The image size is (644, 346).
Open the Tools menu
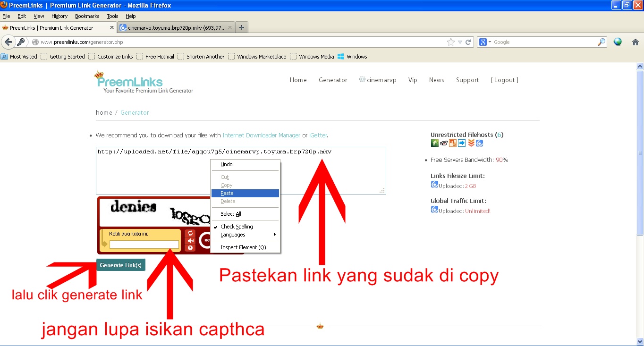pos(112,16)
